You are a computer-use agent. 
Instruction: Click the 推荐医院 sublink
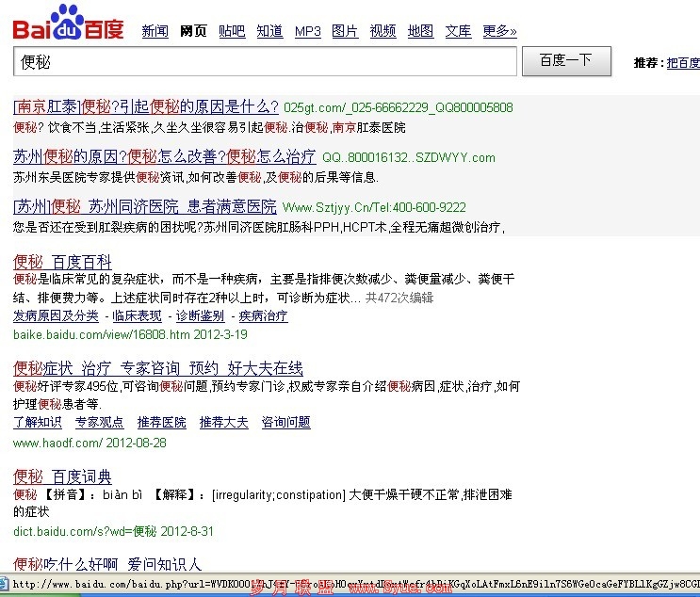(x=162, y=422)
